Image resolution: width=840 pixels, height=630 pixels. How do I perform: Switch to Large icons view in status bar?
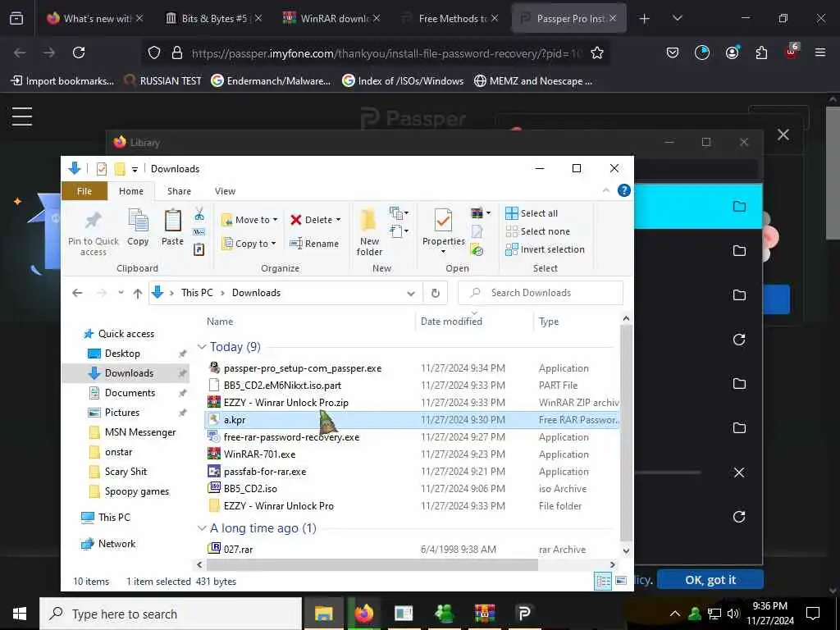[x=621, y=582]
